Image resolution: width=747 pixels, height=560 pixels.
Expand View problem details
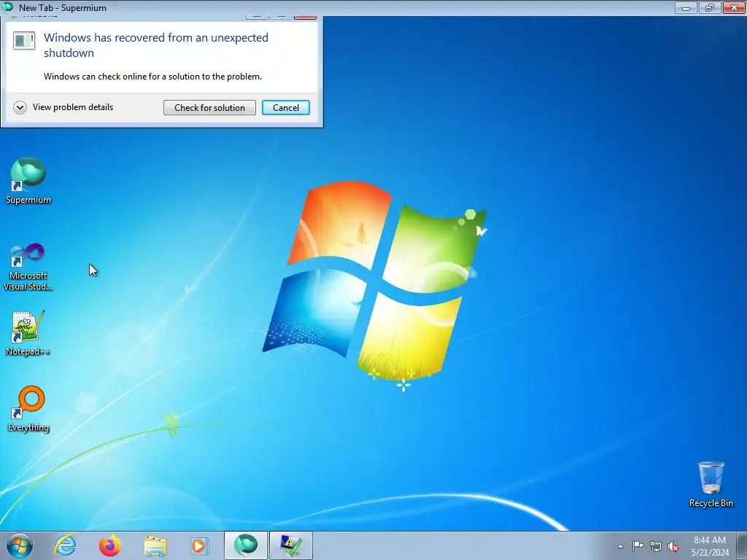[63, 107]
